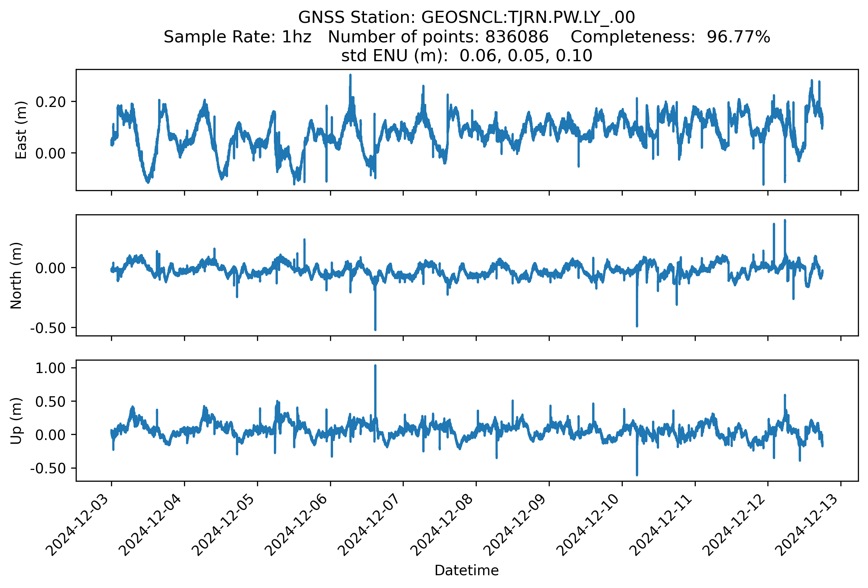The width and height of the screenshot is (868, 588).
Task: Click the 0.20 tick on East axis
Action: tap(50, 102)
